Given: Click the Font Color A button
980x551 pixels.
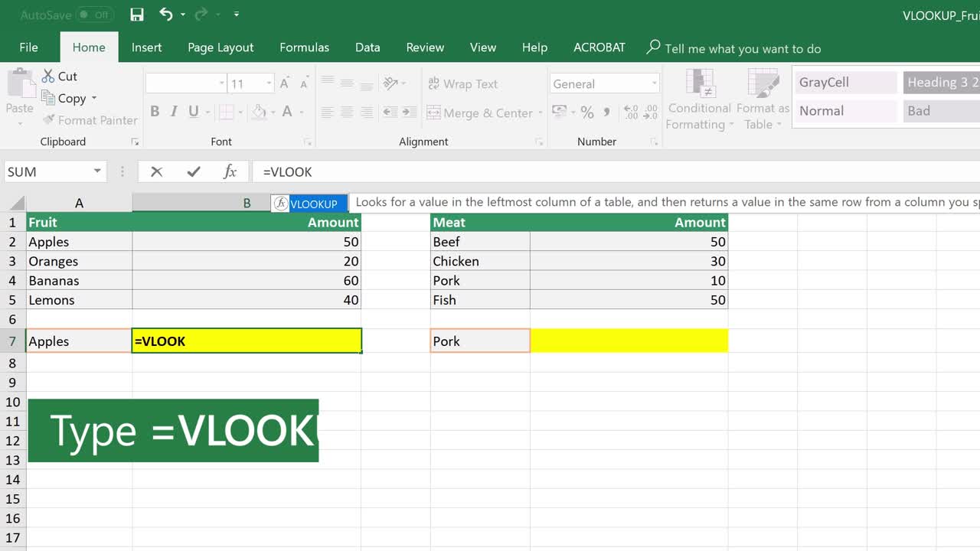Looking at the screenshot, I should pyautogui.click(x=287, y=112).
